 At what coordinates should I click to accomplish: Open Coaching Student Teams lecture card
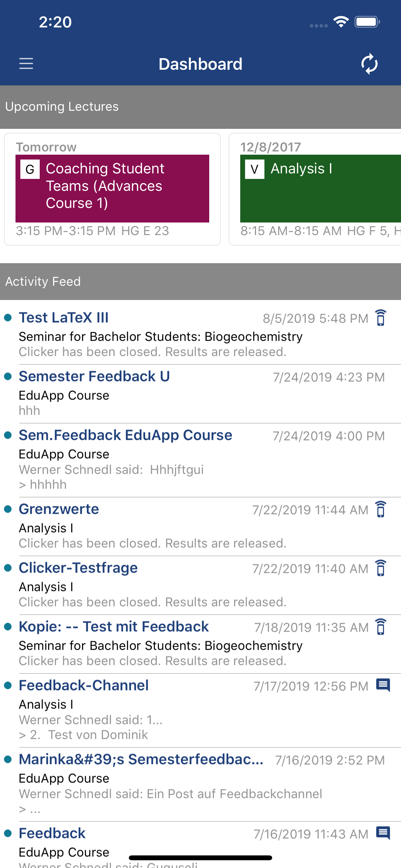pyautogui.click(x=112, y=188)
